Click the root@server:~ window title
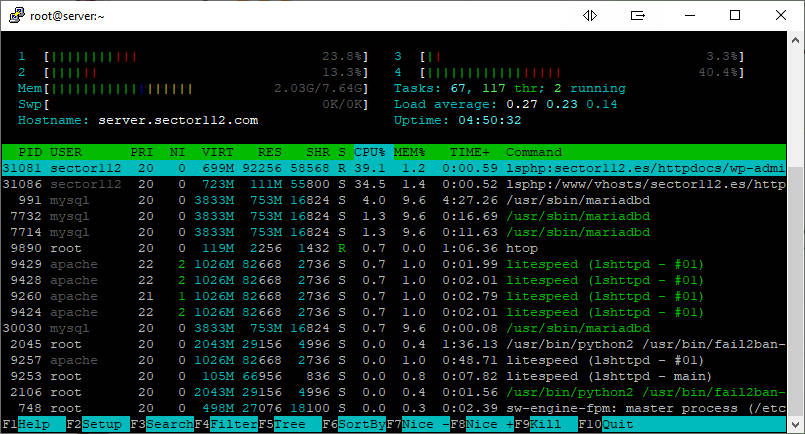This screenshot has width=805, height=434. [x=67, y=16]
